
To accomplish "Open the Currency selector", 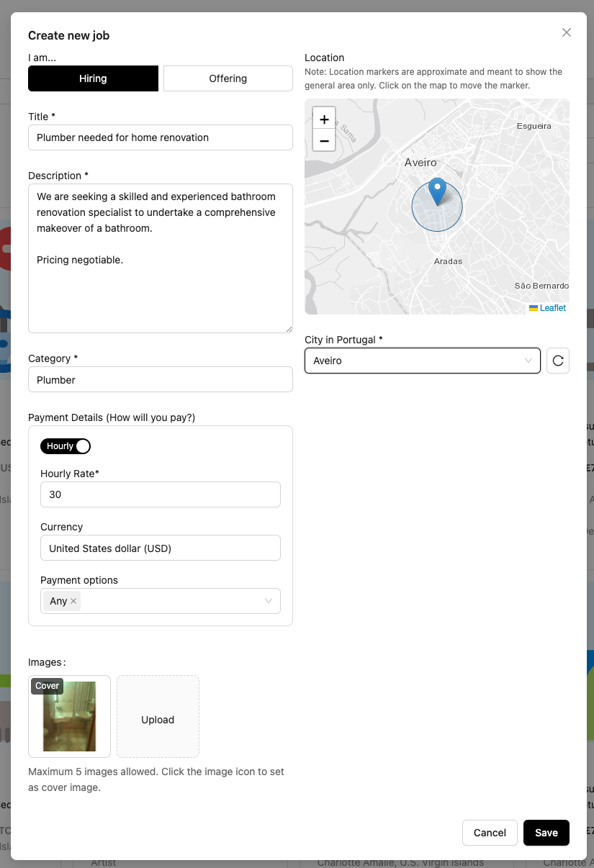I will (160, 548).
